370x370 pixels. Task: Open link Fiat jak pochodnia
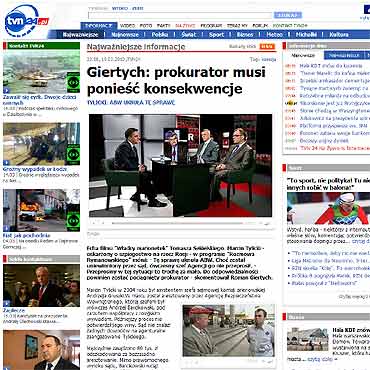(x=27, y=235)
